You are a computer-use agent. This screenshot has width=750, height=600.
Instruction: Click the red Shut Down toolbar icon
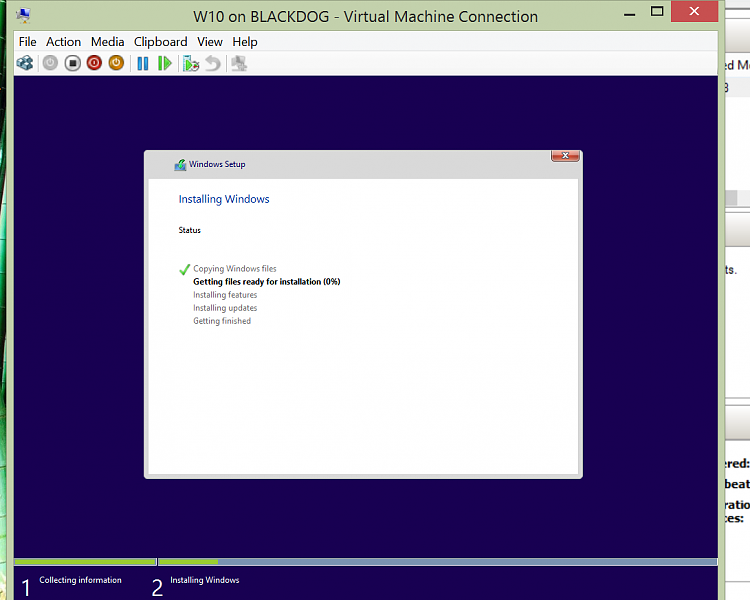click(x=94, y=63)
